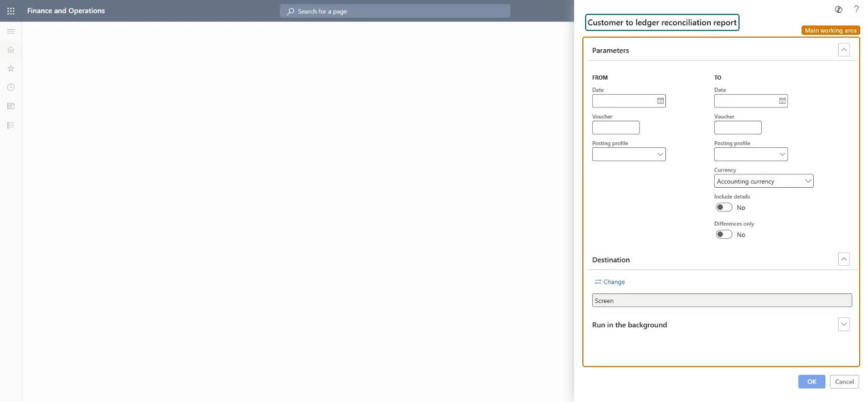The width and height of the screenshot is (868, 402).
Task: Click the From Voucher input field
Action: (616, 127)
